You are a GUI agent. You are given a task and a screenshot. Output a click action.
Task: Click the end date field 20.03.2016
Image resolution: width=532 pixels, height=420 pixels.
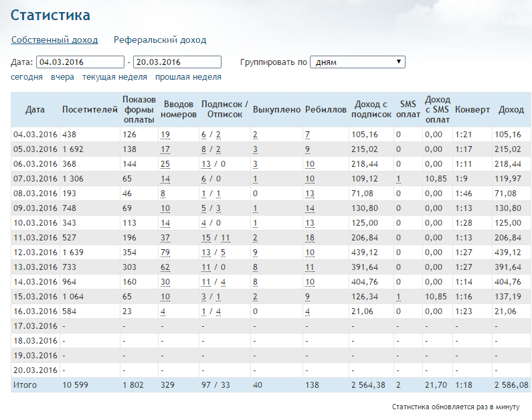(177, 62)
